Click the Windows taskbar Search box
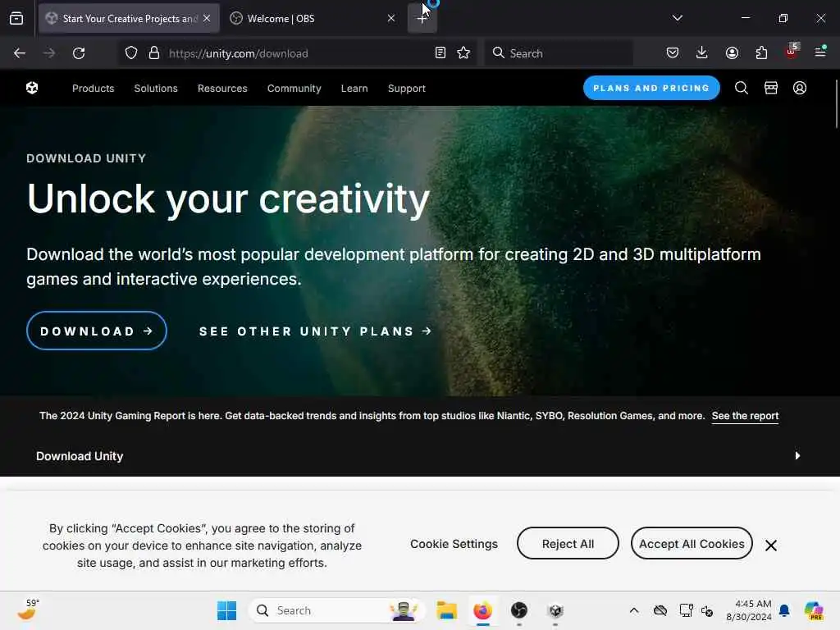Screen dimensions: 840x630 pos(337,610)
